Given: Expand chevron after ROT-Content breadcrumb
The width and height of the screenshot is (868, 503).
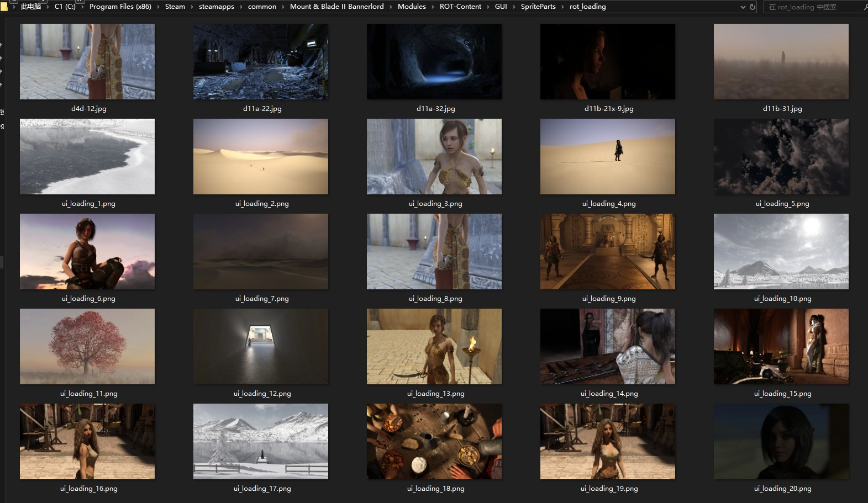Looking at the screenshot, I should [x=488, y=7].
